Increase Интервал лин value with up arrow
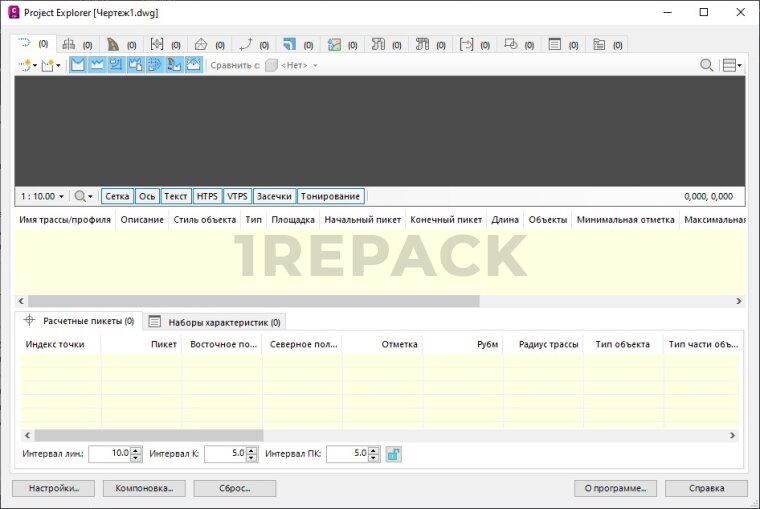760x509 pixels. pyautogui.click(x=137, y=450)
